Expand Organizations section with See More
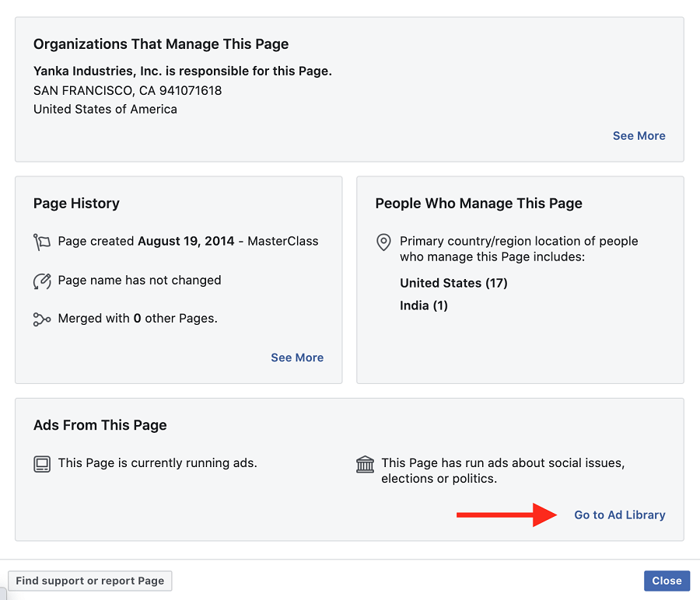This screenshot has width=700, height=600. [x=639, y=135]
